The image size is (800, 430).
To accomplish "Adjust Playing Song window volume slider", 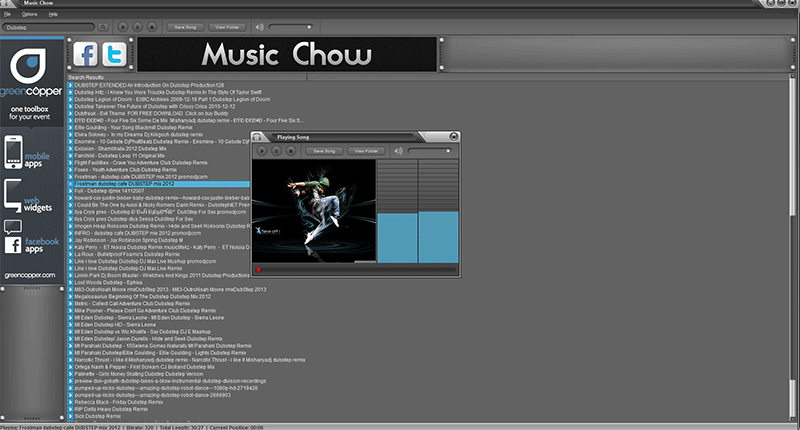I will click(x=430, y=151).
